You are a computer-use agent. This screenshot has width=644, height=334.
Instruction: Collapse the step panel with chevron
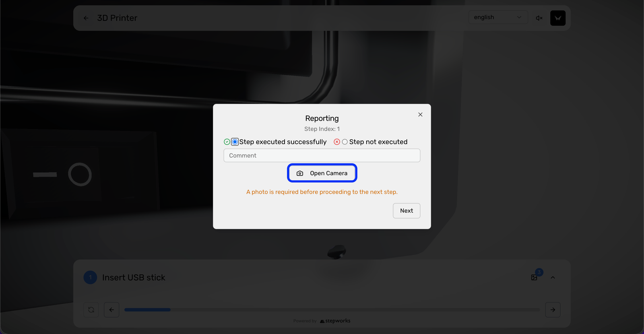tap(553, 277)
